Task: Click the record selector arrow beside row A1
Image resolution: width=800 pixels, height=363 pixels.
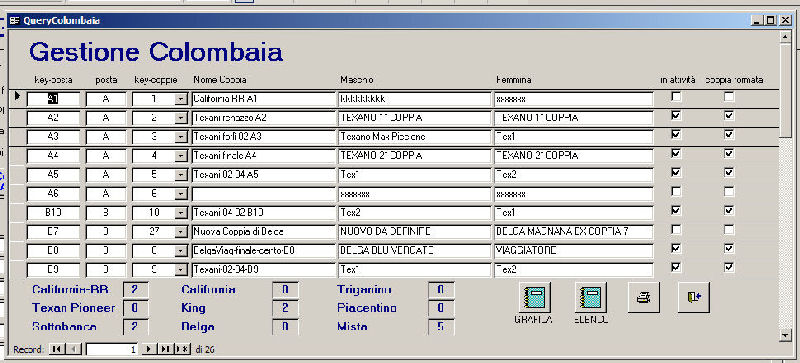Action: pyautogui.click(x=18, y=96)
